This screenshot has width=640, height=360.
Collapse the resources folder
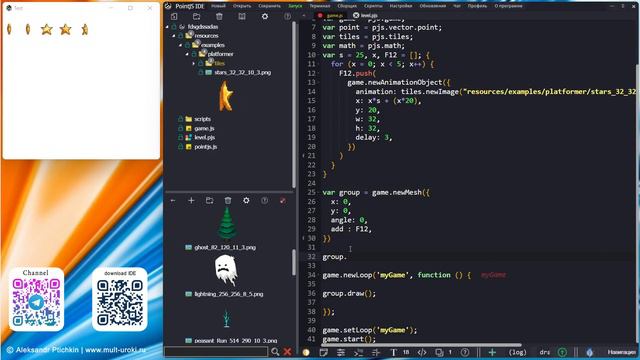pos(174,36)
